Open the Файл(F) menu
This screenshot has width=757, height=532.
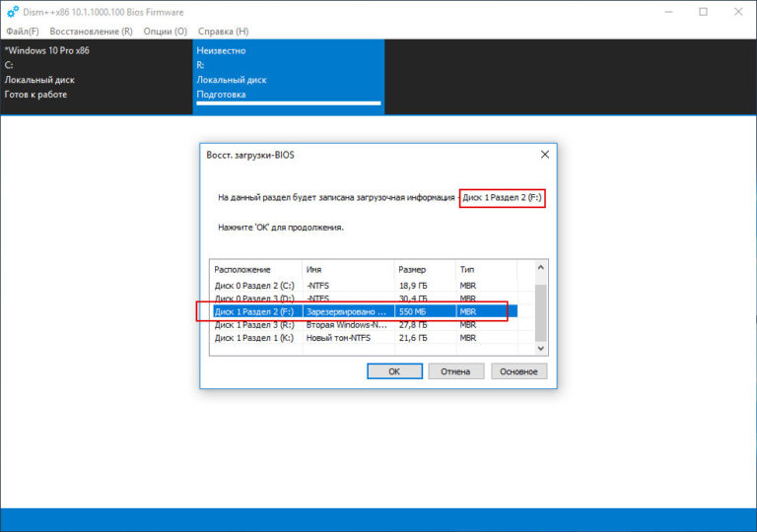pos(22,32)
